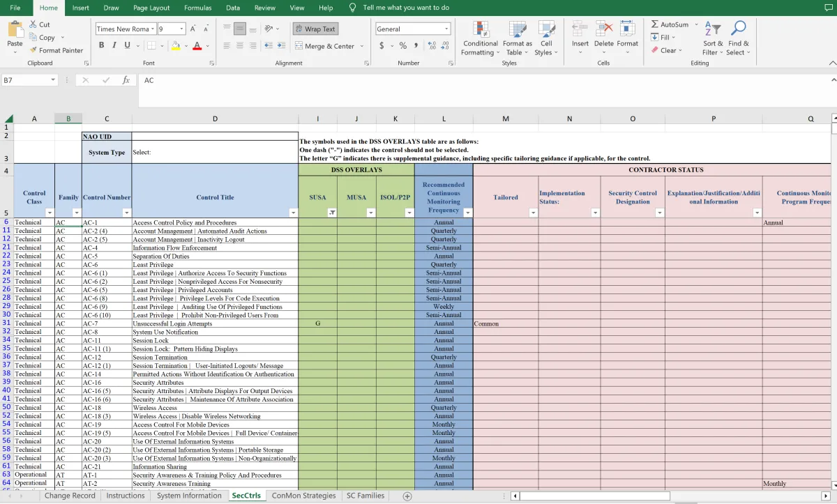Screen dimensions: 837x504
Task: Switch to the ConMon Strategies sheet
Action: coord(303,496)
